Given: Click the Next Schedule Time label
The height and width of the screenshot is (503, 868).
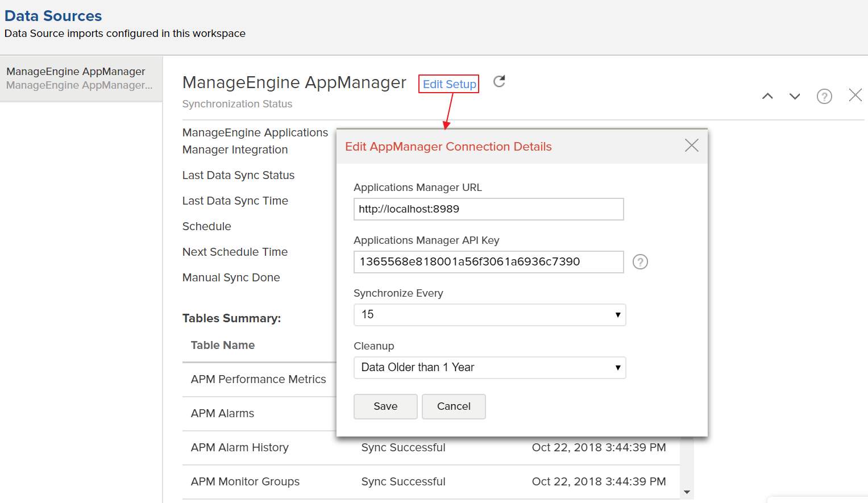Looking at the screenshot, I should [x=235, y=252].
